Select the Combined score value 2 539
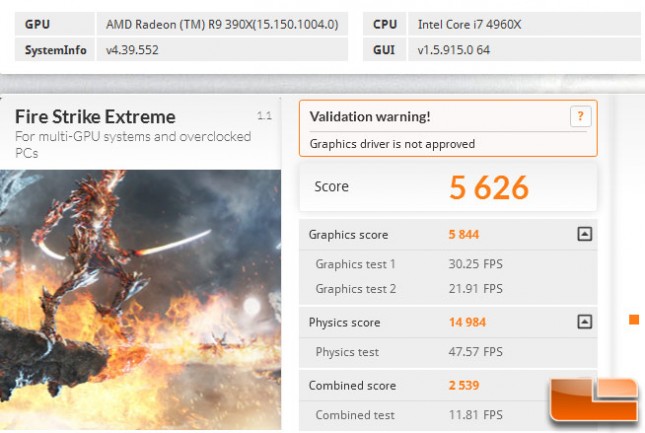This screenshot has width=645, height=433. (x=464, y=385)
